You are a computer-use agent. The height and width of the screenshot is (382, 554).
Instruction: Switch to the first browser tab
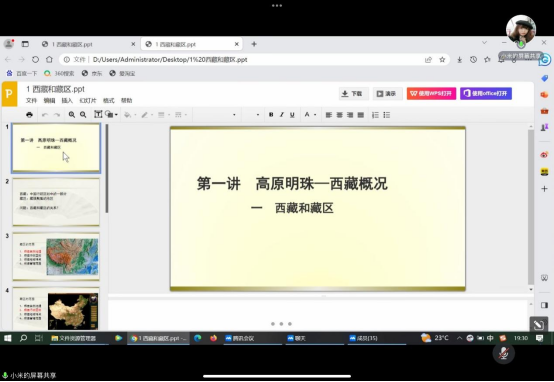tap(88, 44)
